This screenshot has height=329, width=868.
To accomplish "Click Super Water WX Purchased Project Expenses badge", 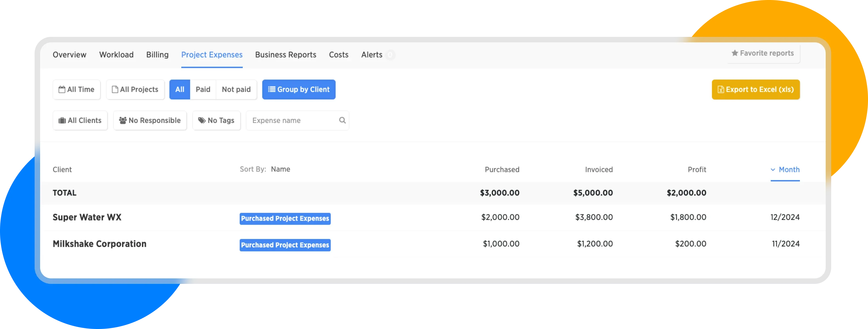I will (285, 219).
